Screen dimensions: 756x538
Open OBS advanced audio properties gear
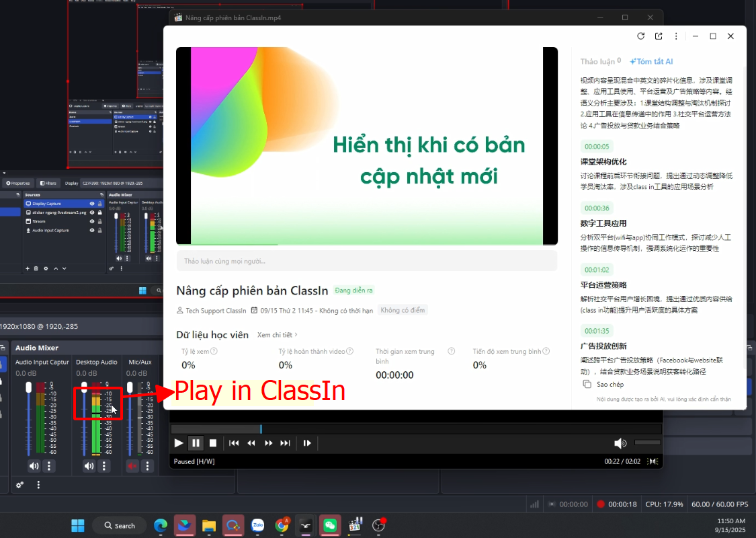coord(19,485)
